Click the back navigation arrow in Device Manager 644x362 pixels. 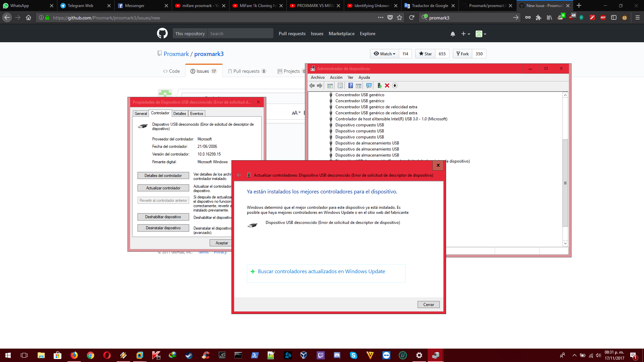(x=312, y=85)
